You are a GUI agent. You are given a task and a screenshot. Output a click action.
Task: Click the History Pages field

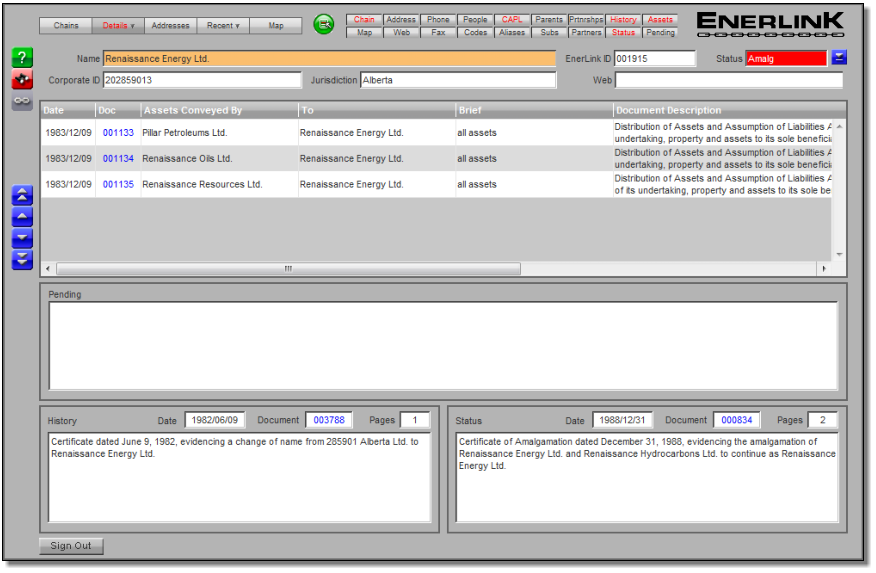[415, 420]
